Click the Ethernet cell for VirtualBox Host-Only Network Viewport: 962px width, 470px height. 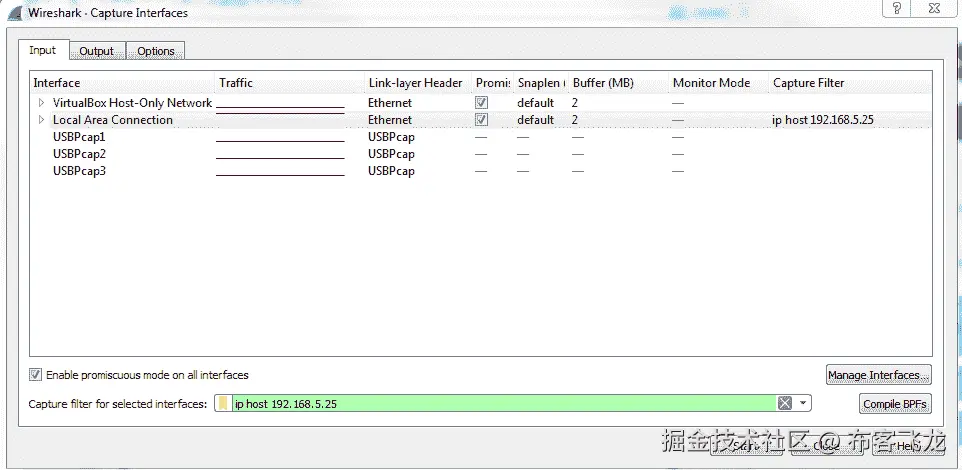click(x=390, y=102)
